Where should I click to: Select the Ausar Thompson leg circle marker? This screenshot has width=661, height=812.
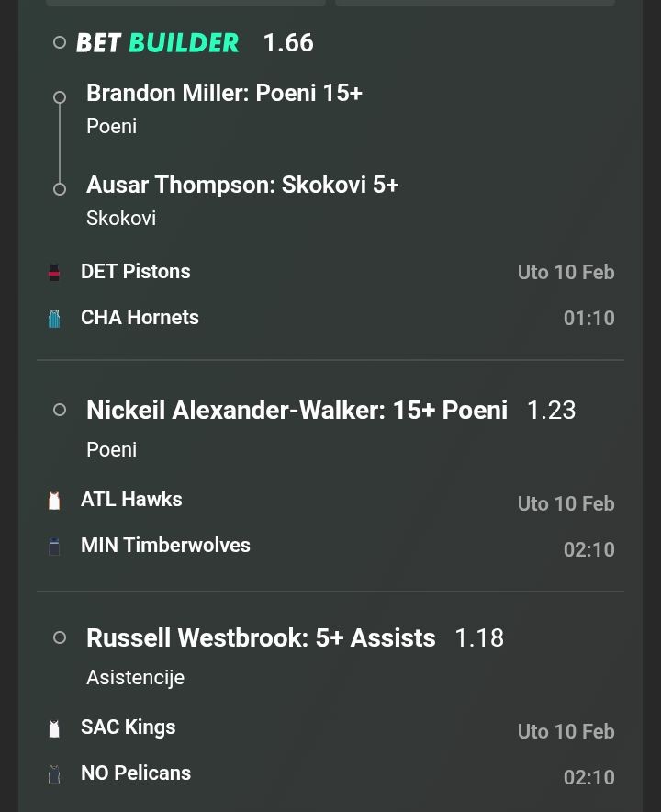pos(60,189)
